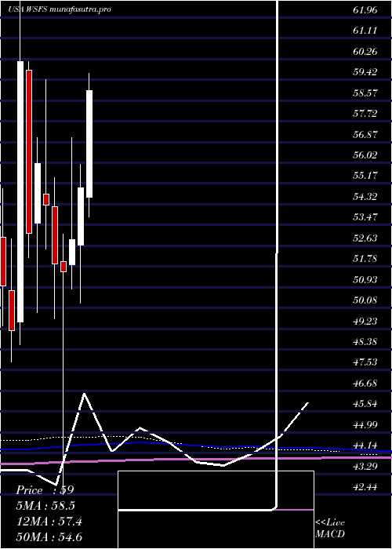Screen dimensions: 392x549
Task: Select the 50.08 price axis label
Action: tap(365, 300)
